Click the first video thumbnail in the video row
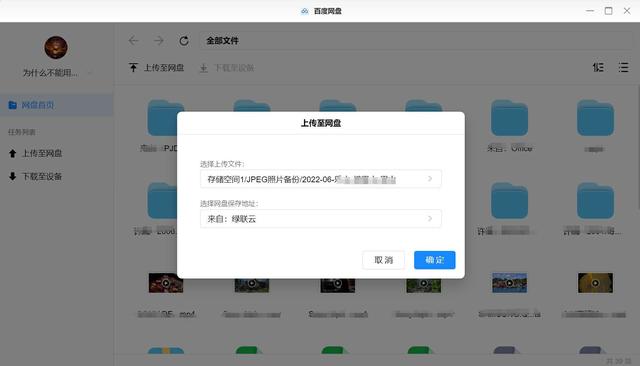The width and height of the screenshot is (640, 366). click(166, 283)
